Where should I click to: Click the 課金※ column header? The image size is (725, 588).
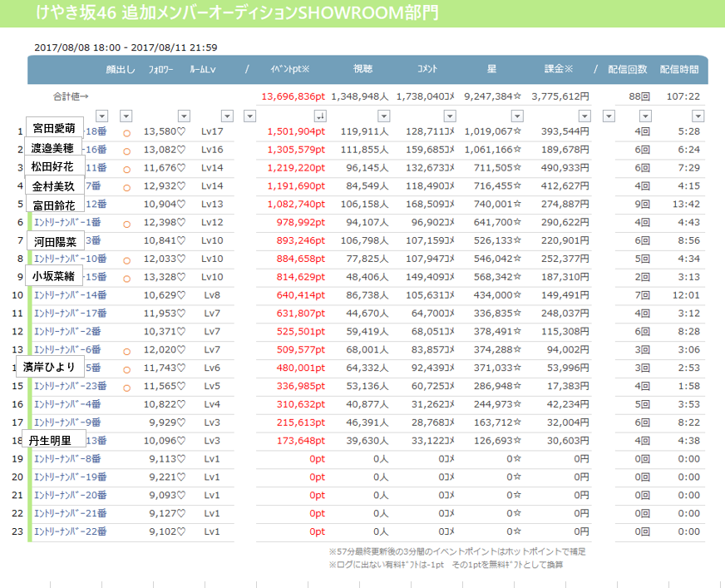(x=559, y=69)
